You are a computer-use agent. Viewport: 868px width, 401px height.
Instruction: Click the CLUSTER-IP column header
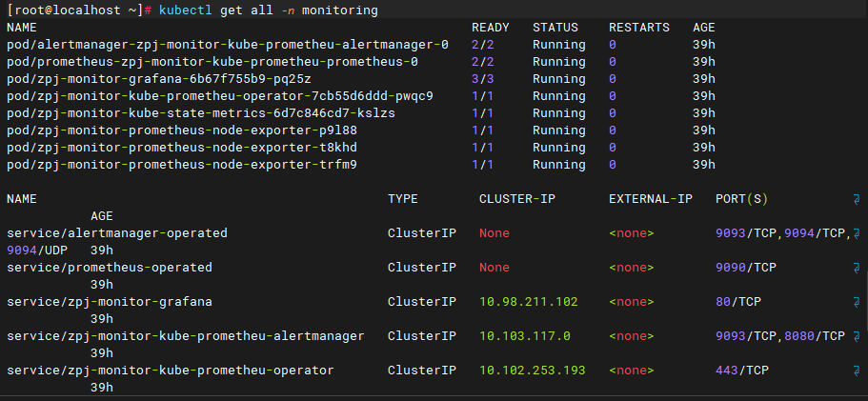pos(516,199)
